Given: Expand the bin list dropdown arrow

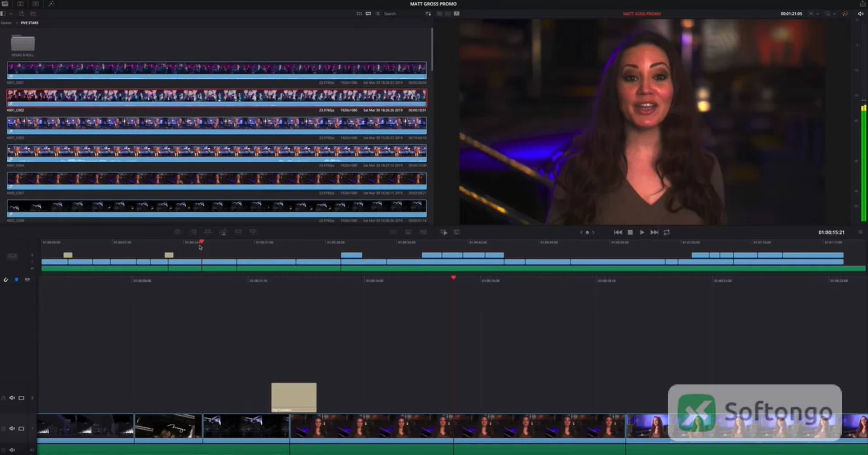Looking at the screenshot, I should (x=10, y=14).
